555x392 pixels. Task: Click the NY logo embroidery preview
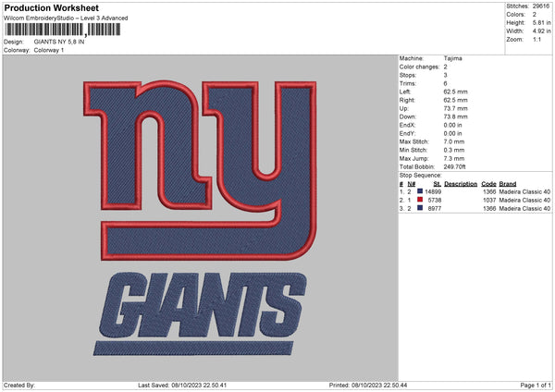pyautogui.click(x=200, y=170)
